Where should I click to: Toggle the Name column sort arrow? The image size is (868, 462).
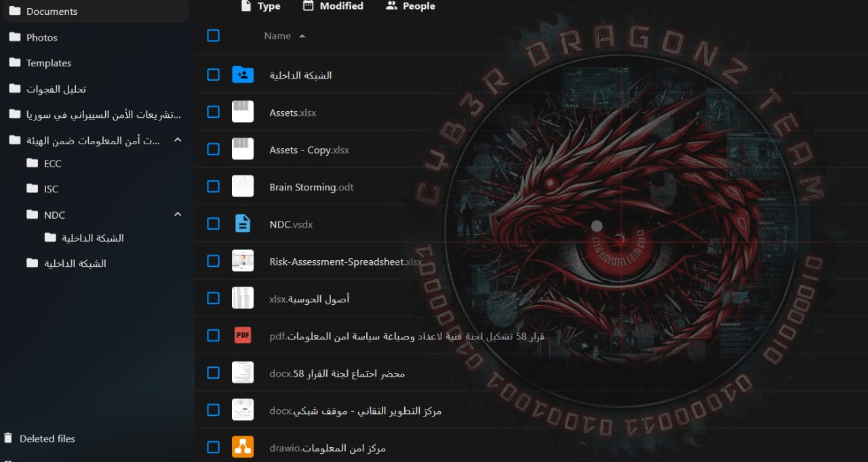(x=301, y=36)
